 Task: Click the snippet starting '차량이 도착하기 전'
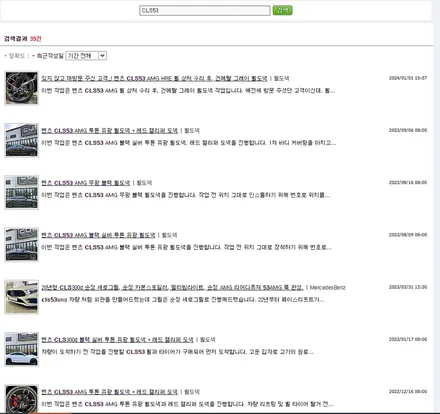click(177, 352)
